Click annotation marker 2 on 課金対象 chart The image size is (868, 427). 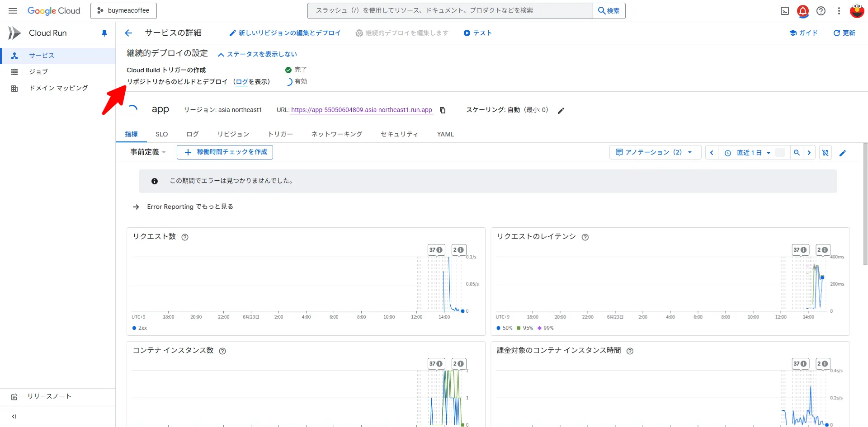[x=822, y=364]
